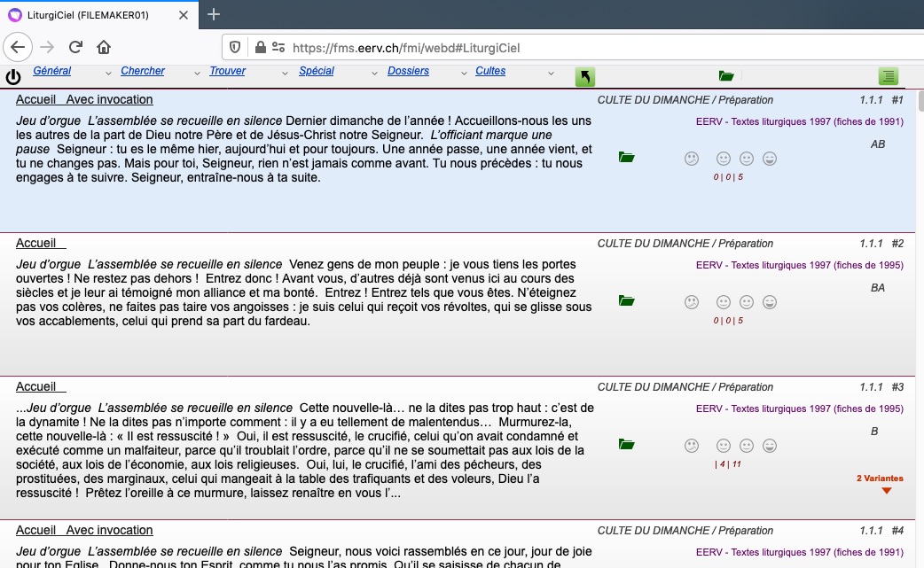924x568 pixels.
Task: Click the 'B' code of entry #3
Action: coord(874,432)
